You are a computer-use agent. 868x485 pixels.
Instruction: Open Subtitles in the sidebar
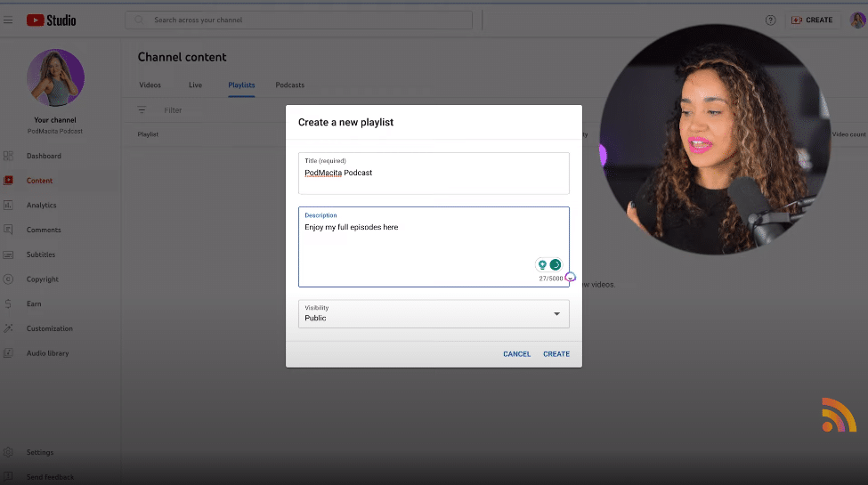pyautogui.click(x=41, y=255)
